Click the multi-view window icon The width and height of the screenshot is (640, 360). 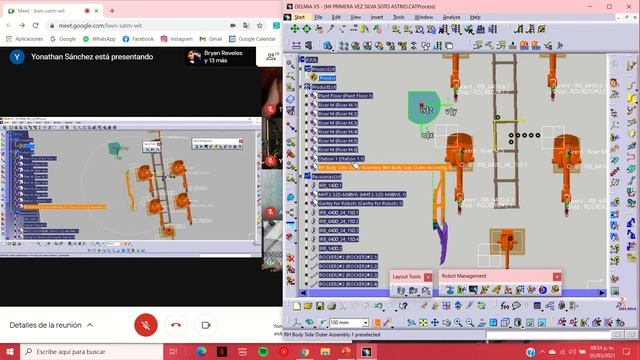tap(493, 322)
